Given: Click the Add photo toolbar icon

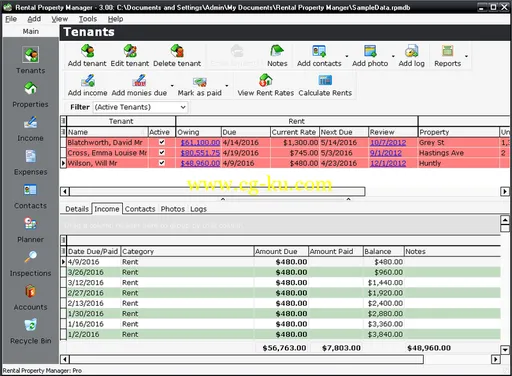Looking at the screenshot, I should pyautogui.click(x=370, y=56).
